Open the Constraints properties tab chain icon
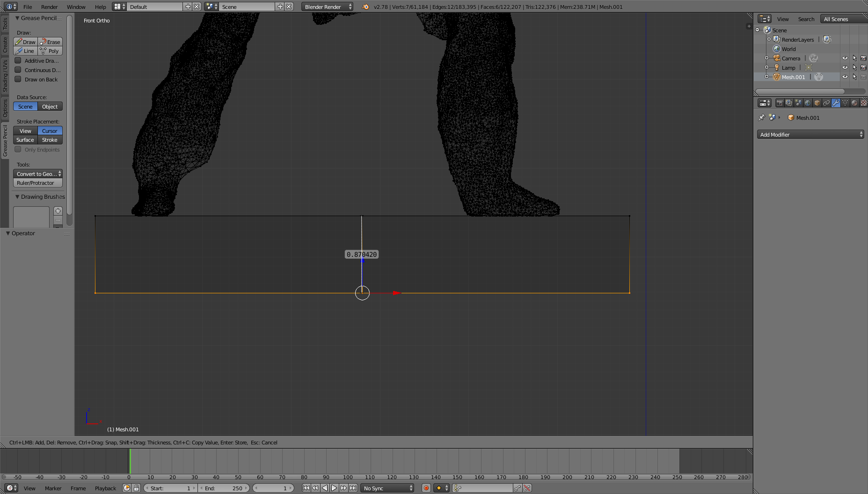This screenshot has height=494, width=868. click(x=826, y=103)
